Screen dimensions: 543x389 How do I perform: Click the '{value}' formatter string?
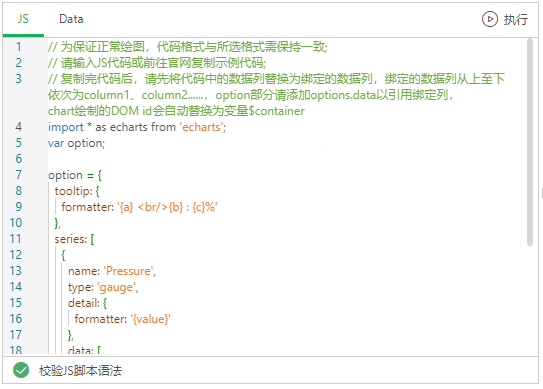(x=151, y=319)
